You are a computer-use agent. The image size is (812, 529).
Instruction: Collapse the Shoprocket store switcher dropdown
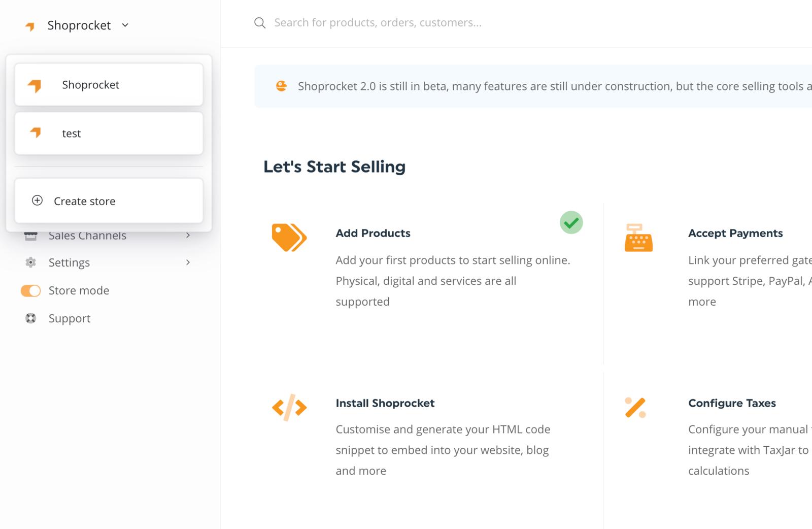pyautogui.click(x=125, y=25)
